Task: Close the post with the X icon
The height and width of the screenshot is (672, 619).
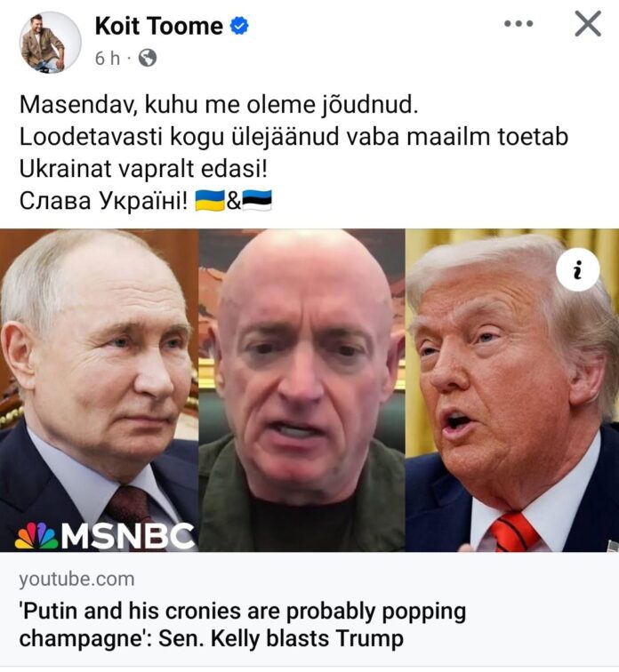Action: pyautogui.click(x=588, y=24)
